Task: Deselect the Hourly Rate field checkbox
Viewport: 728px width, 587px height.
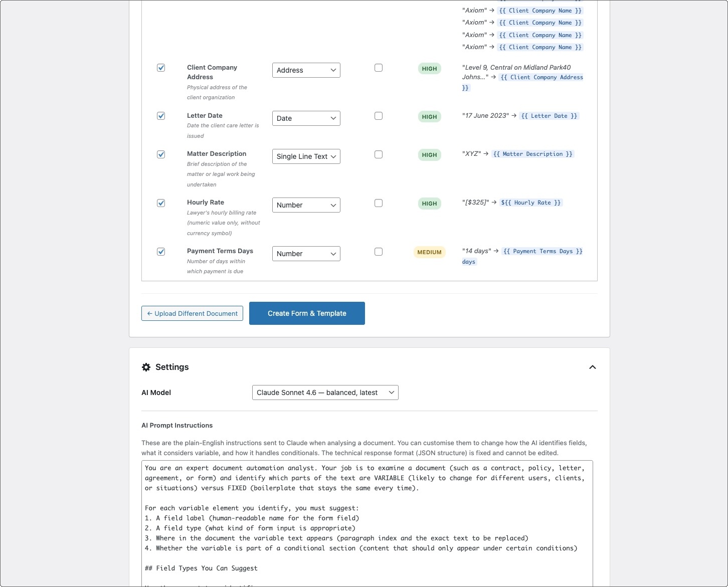Action: [161, 203]
